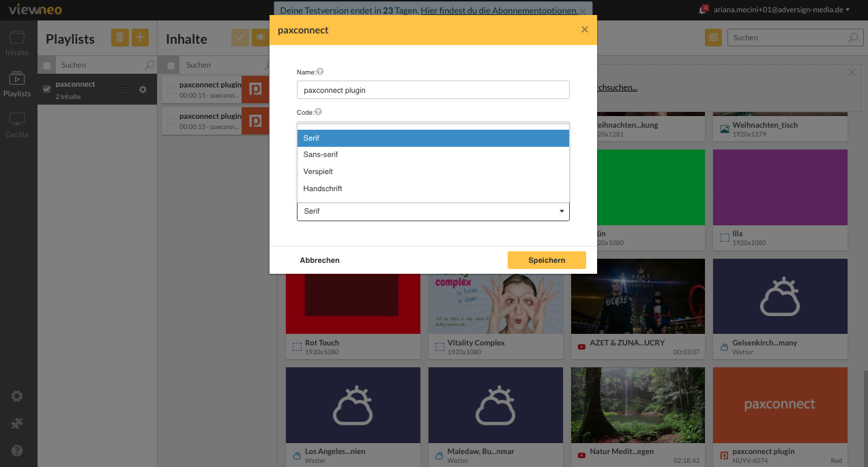The height and width of the screenshot is (467, 868).
Task: Select the Los Angeles weather thumbnail
Action: point(353,405)
